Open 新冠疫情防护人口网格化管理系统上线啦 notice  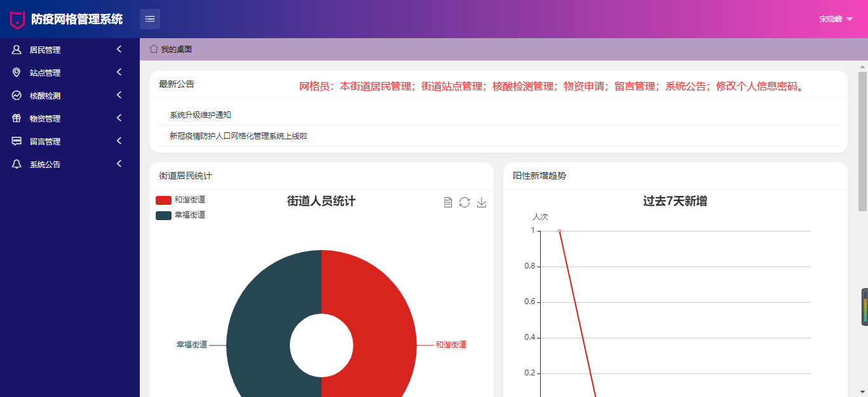[238, 136]
